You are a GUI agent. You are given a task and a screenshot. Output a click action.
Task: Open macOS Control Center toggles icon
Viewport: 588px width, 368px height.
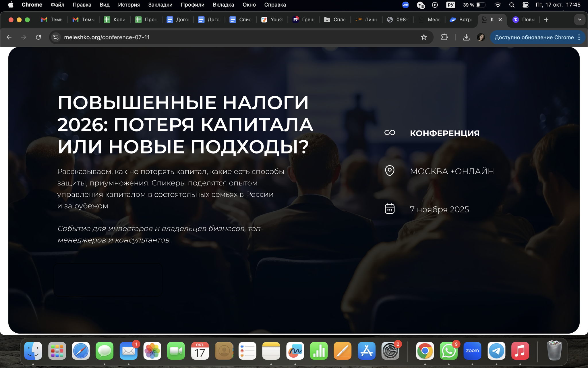(525, 5)
